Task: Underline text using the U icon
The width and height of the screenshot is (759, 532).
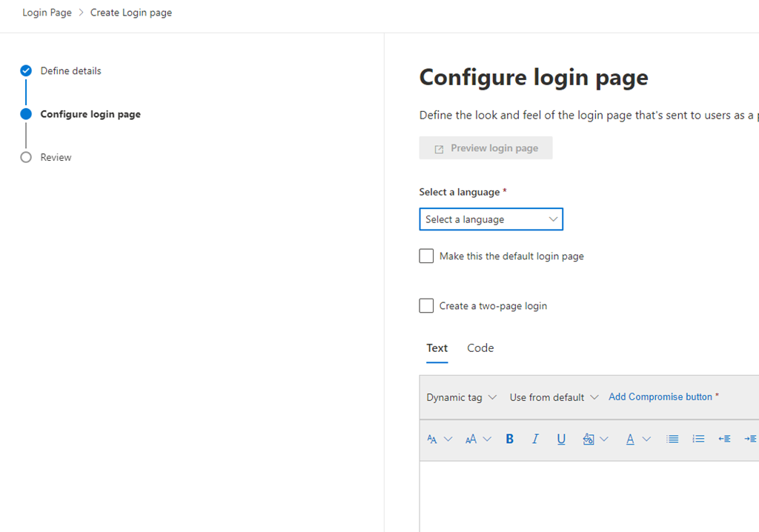Action: pyautogui.click(x=561, y=439)
